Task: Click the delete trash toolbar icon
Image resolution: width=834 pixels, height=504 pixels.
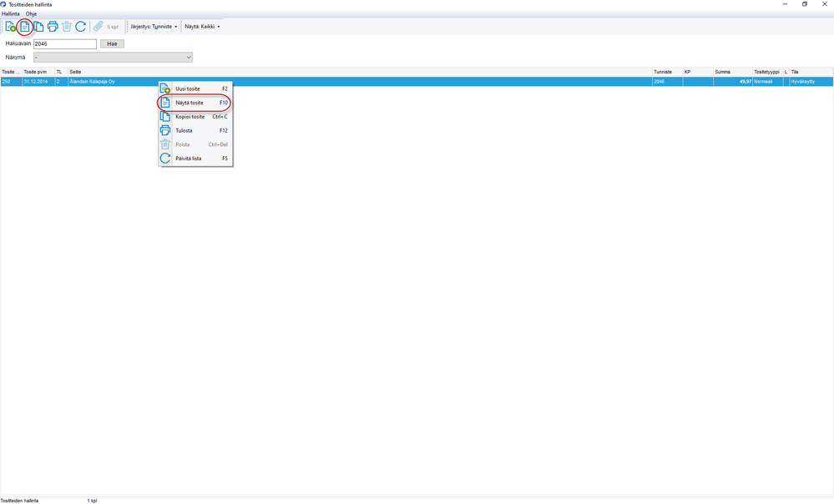Action: pyautogui.click(x=67, y=27)
